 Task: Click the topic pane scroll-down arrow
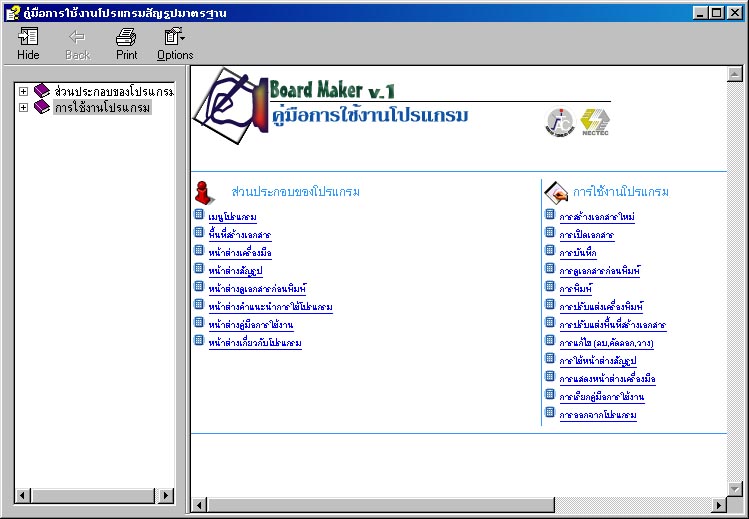(734, 488)
